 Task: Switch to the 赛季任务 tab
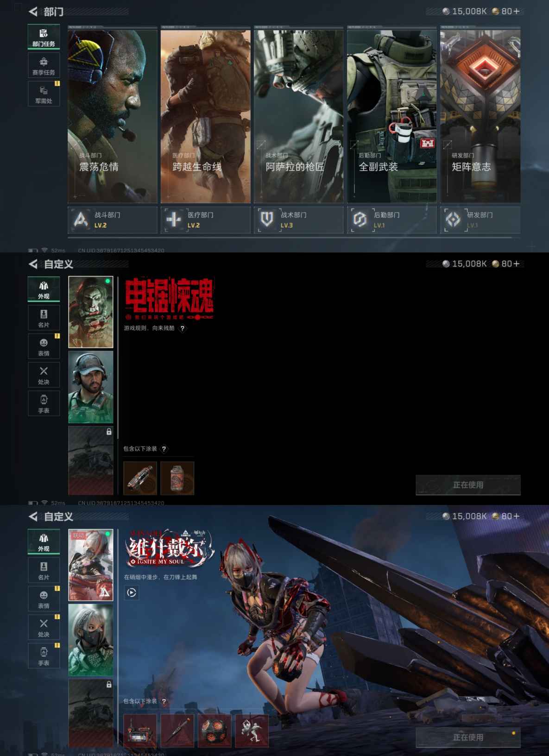point(44,66)
